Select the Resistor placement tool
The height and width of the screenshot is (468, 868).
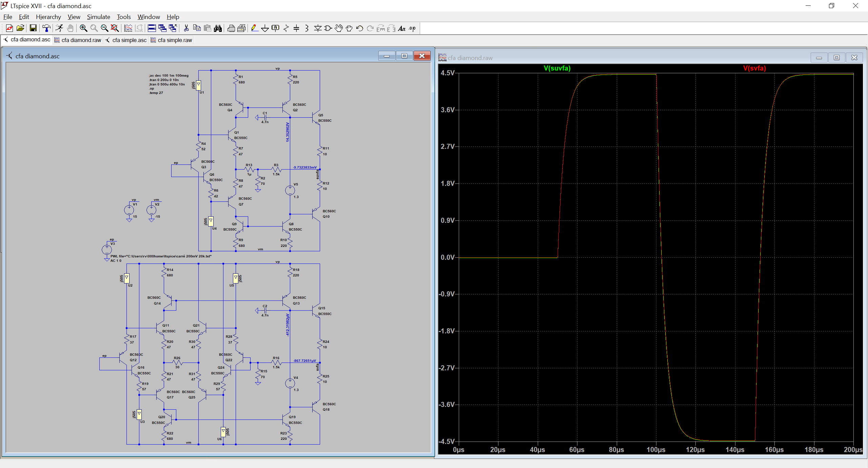pos(286,28)
